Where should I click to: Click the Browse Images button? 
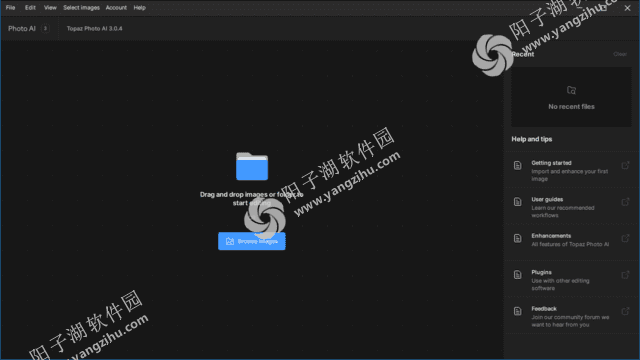(x=252, y=241)
